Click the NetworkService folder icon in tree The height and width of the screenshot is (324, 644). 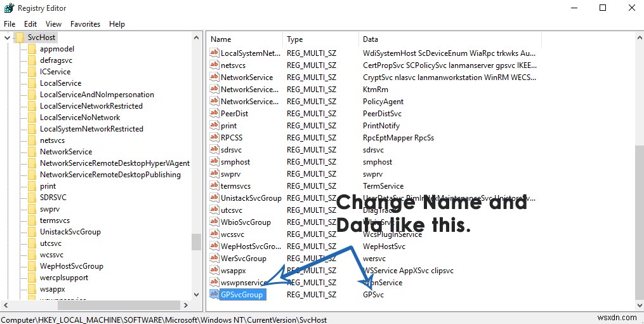pos(32,152)
